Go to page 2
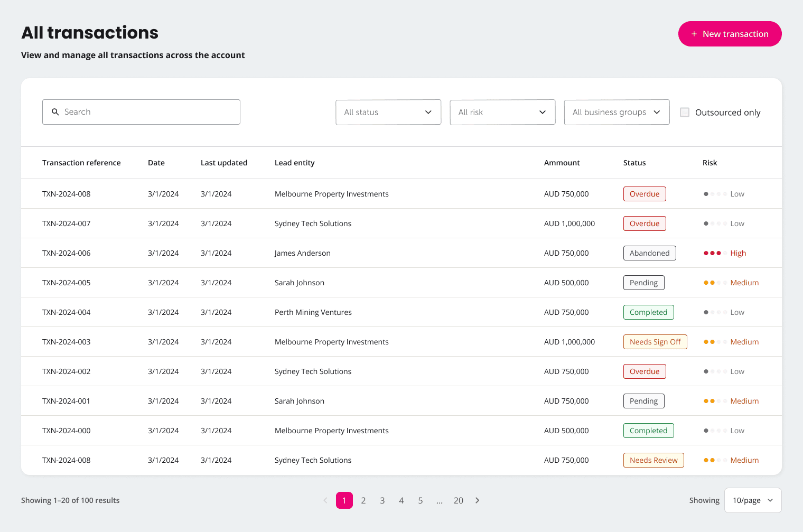 point(363,500)
